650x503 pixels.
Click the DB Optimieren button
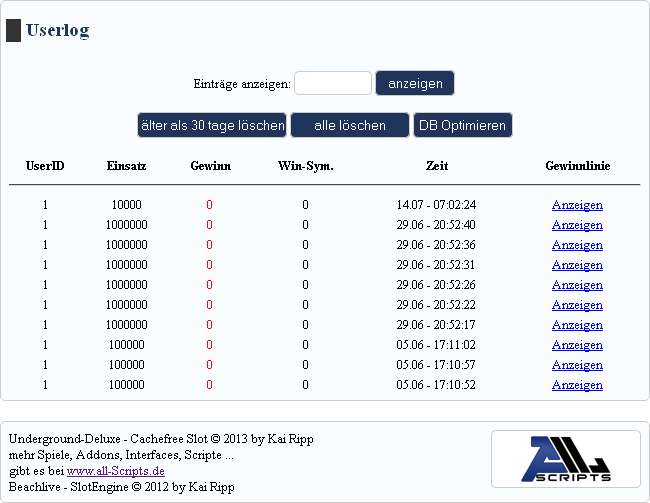pyautogui.click(x=463, y=125)
